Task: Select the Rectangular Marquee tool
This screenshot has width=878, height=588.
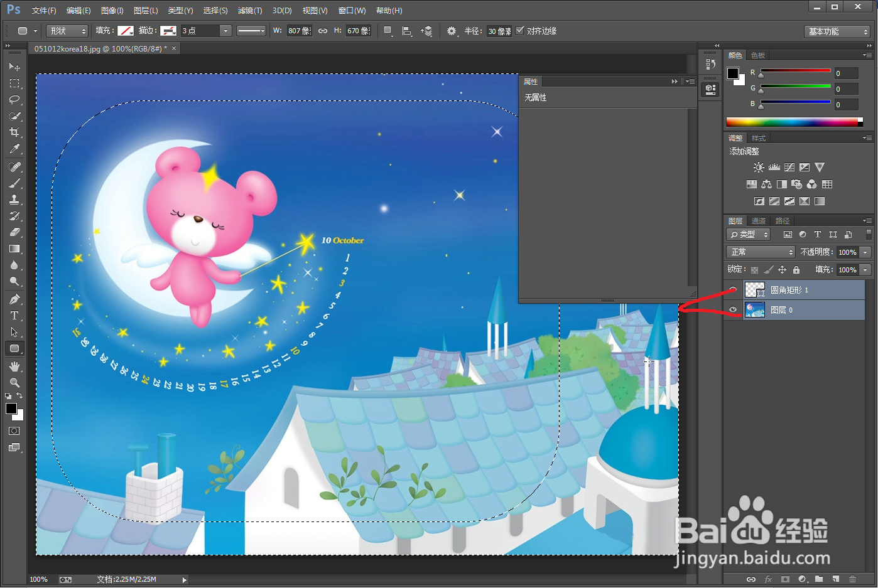Action: 14,83
